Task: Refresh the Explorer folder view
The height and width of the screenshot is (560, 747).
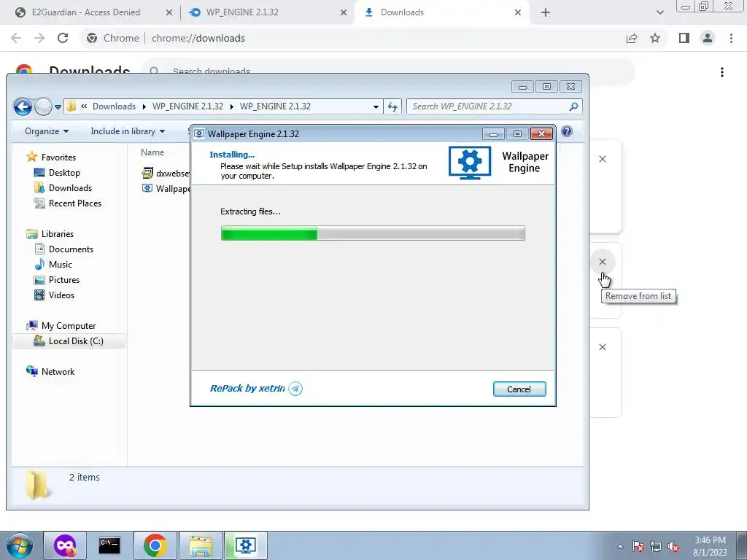Action: tap(392, 106)
